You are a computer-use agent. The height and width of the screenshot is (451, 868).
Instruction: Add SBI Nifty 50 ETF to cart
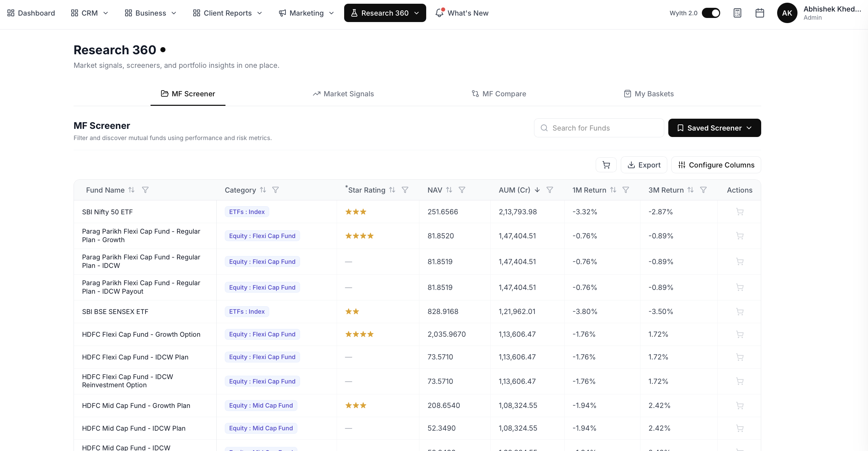coord(740,212)
